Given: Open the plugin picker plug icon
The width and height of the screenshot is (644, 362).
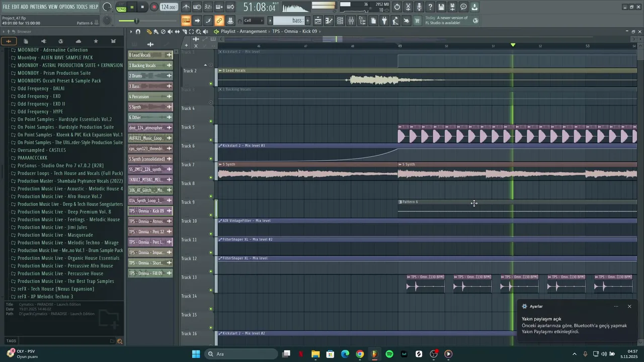Looking at the screenshot, I should pyautogui.click(x=384, y=21).
